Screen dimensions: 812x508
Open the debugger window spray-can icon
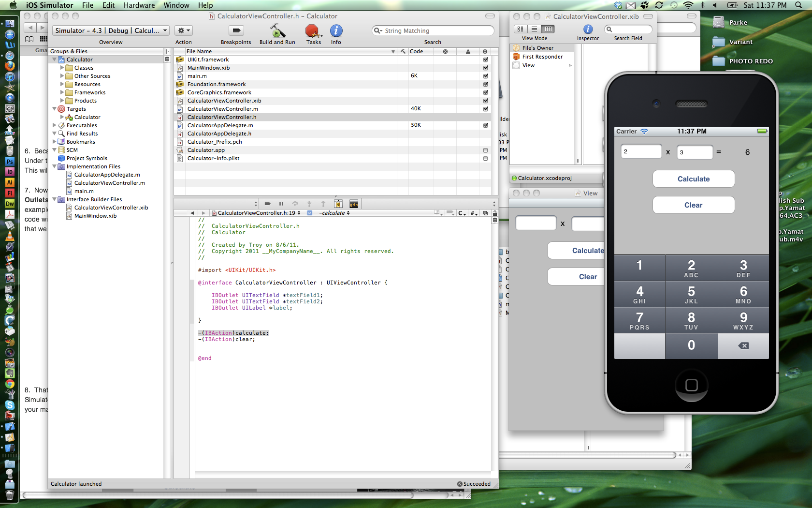pos(338,204)
